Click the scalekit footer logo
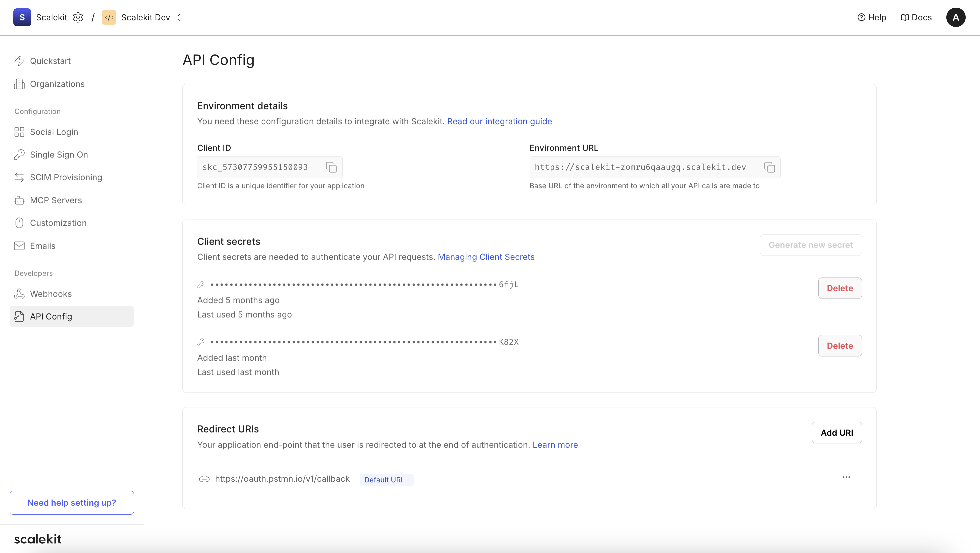 tap(38, 539)
